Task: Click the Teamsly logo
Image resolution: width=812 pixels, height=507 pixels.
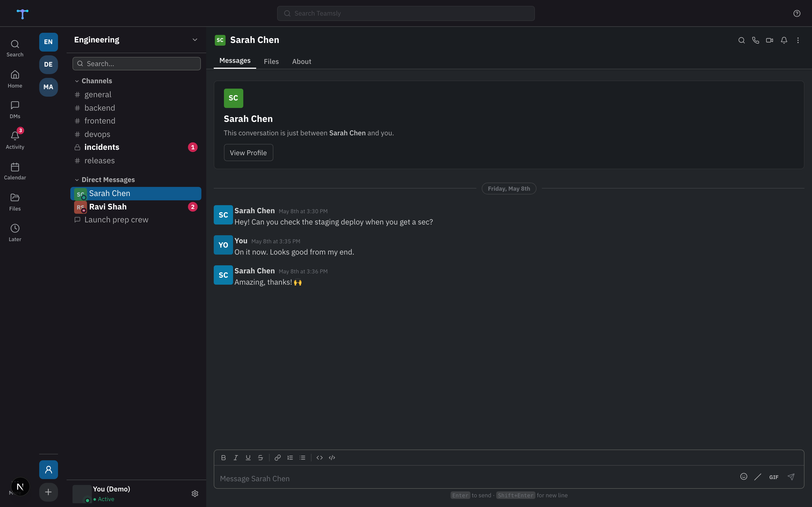Action: coord(23,13)
